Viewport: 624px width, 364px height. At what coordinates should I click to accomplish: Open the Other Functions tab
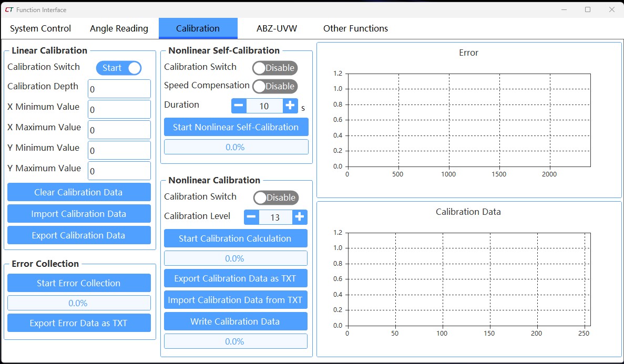[x=355, y=28]
